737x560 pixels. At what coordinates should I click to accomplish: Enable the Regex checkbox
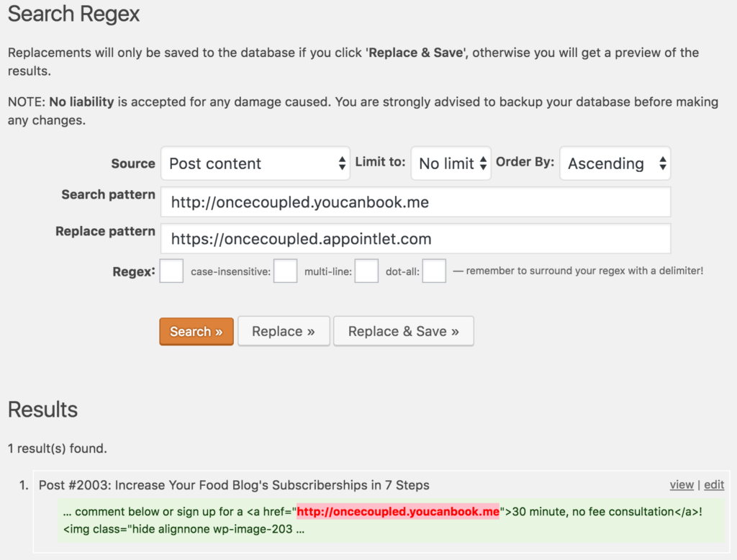coord(171,271)
